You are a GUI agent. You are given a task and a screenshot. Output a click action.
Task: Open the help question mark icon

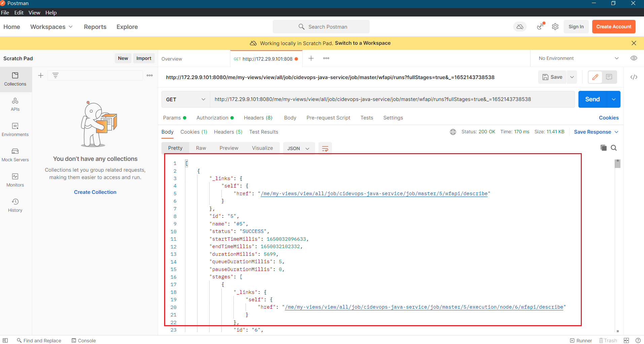[638, 341]
